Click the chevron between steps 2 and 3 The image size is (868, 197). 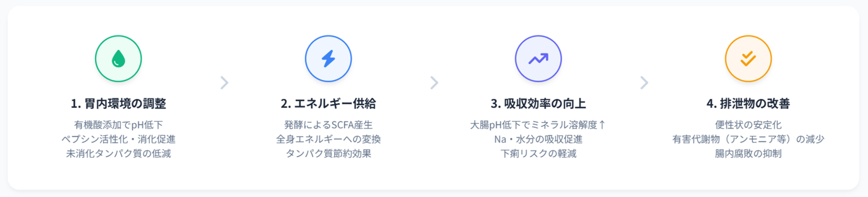434,82
